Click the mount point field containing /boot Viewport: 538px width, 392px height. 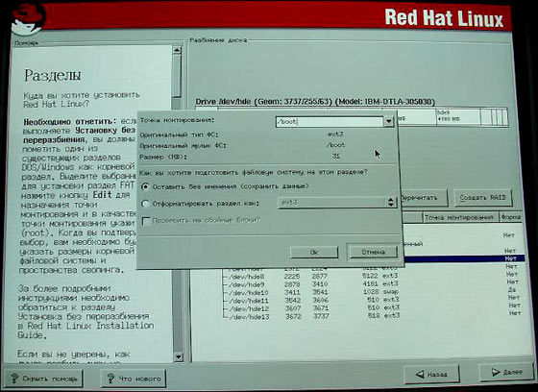click(x=330, y=121)
